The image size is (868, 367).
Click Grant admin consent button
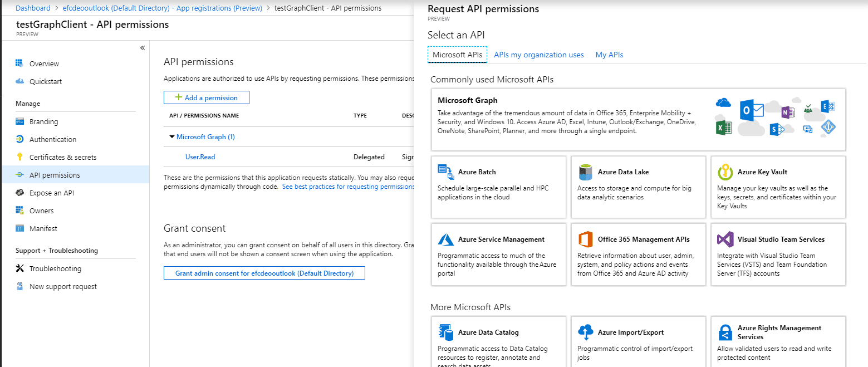(x=264, y=273)
